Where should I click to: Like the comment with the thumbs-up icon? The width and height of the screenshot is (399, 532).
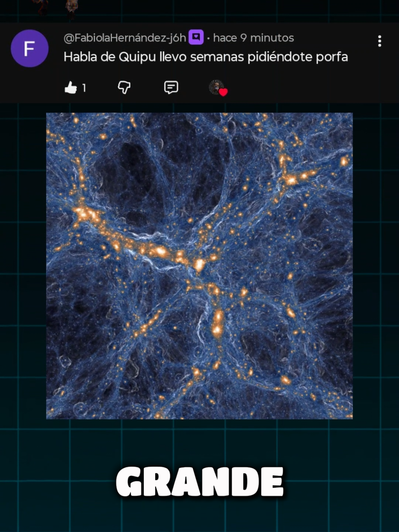click(71, 88)
